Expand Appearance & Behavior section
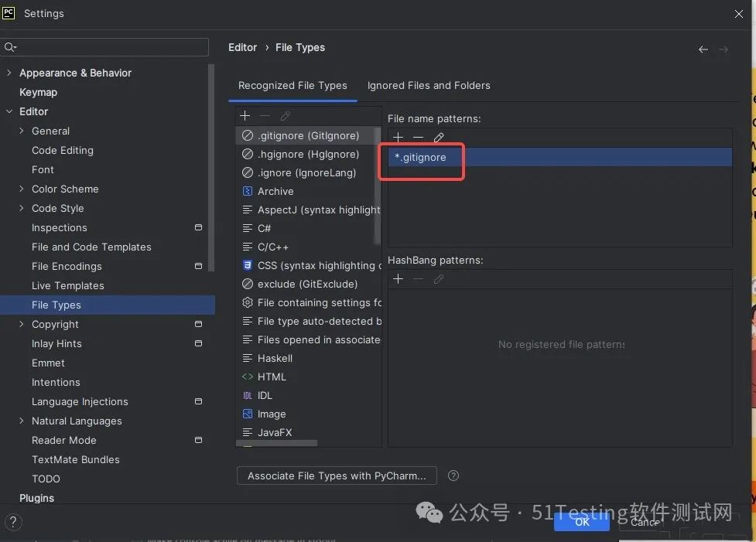Image resolution: width=756 pixels, height=542 pixels. [9, 73]
